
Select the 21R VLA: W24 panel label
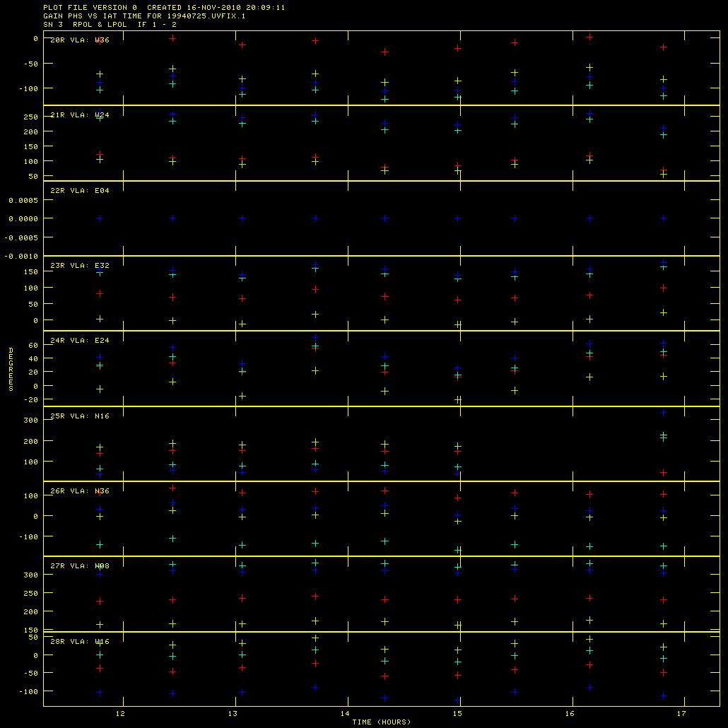pos(79,115)
